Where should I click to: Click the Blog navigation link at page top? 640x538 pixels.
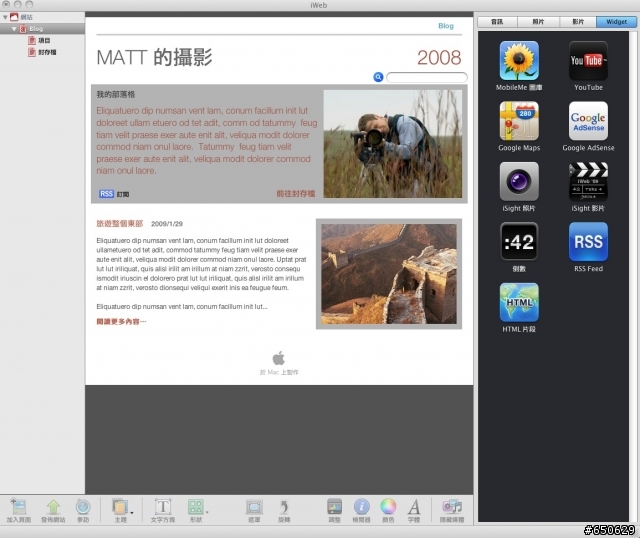pyautogui.click(x=446, y=26)
